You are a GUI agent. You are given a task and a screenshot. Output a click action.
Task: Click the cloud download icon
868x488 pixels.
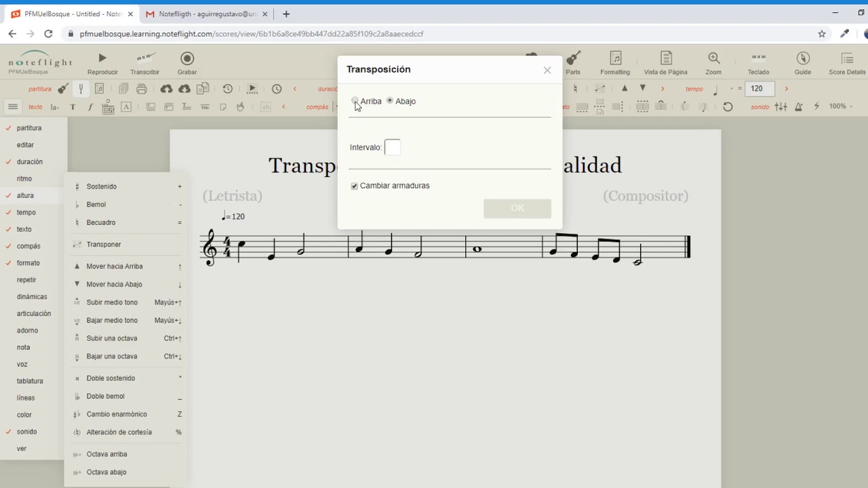coord(184,89)
